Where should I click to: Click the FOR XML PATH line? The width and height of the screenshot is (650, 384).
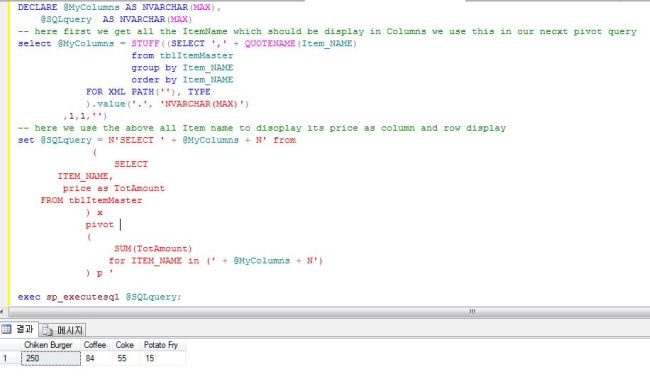point(148,92)
